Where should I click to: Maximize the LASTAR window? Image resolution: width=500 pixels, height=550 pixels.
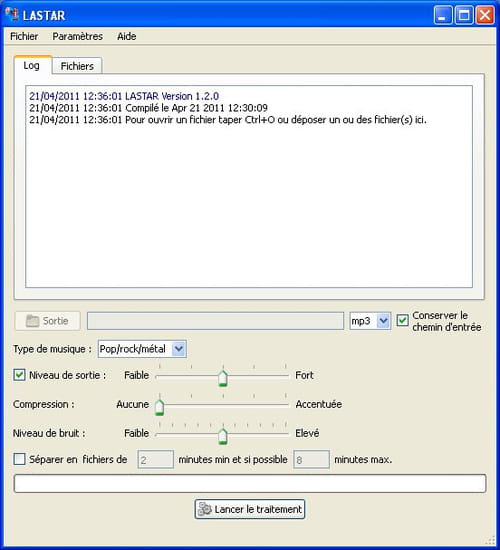coord(464,15)
